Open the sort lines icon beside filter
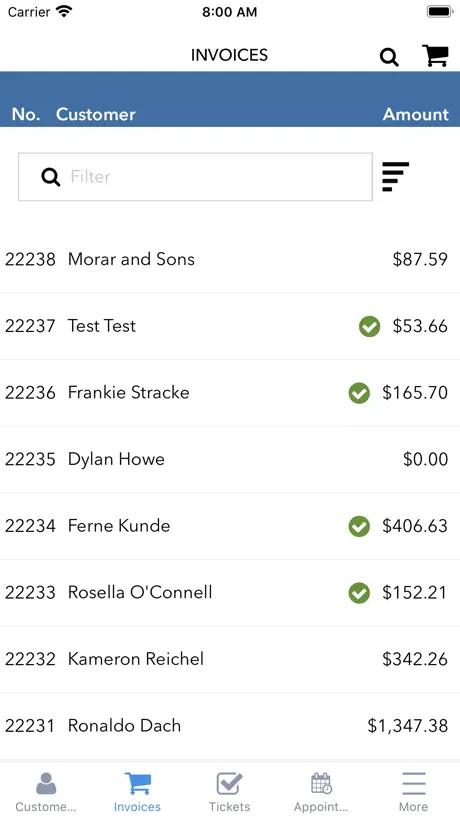Screen dimensions: 460x818 pos(395,177)
